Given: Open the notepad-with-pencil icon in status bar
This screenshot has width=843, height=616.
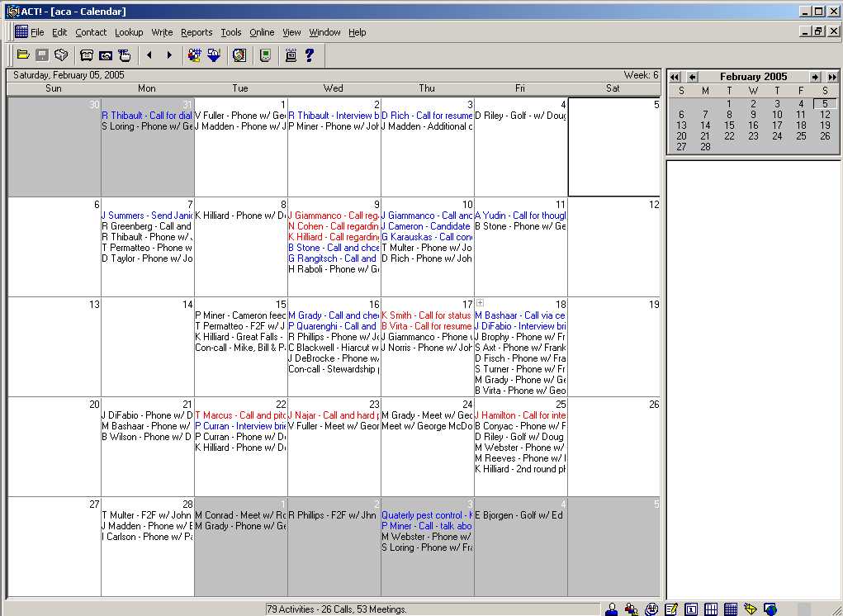Looking at the screenshot, I should point(671,609).
